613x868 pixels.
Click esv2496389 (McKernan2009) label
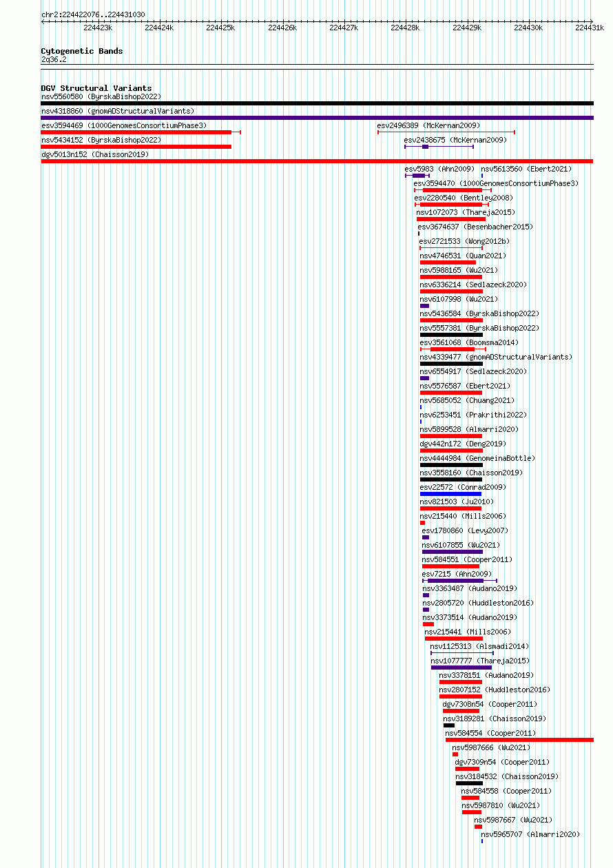click(x=428, y=125)
